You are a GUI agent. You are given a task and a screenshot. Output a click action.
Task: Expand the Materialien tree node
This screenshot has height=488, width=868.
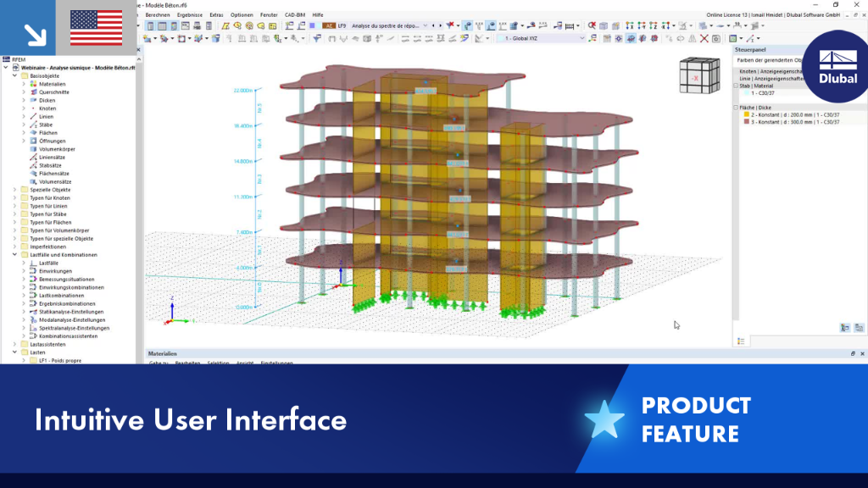click(x=24, y=84)
